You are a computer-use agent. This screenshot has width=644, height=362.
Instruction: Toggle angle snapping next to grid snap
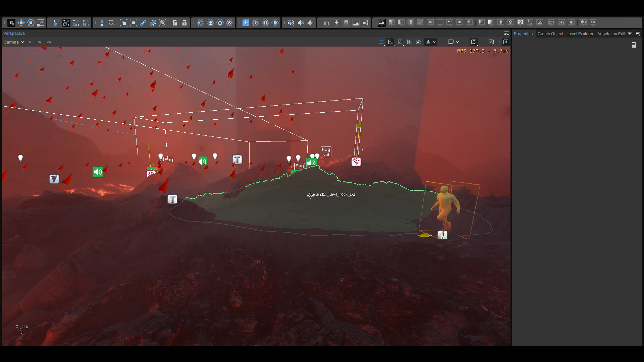(x=390, y=42)
